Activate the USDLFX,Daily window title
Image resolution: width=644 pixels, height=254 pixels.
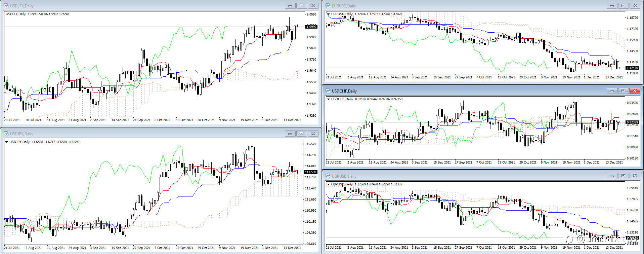pos(22,6)
